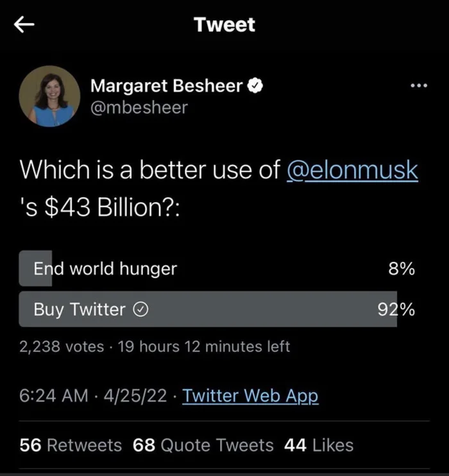Click the Tweet header title
449x476 pixels.
point(224,25)
